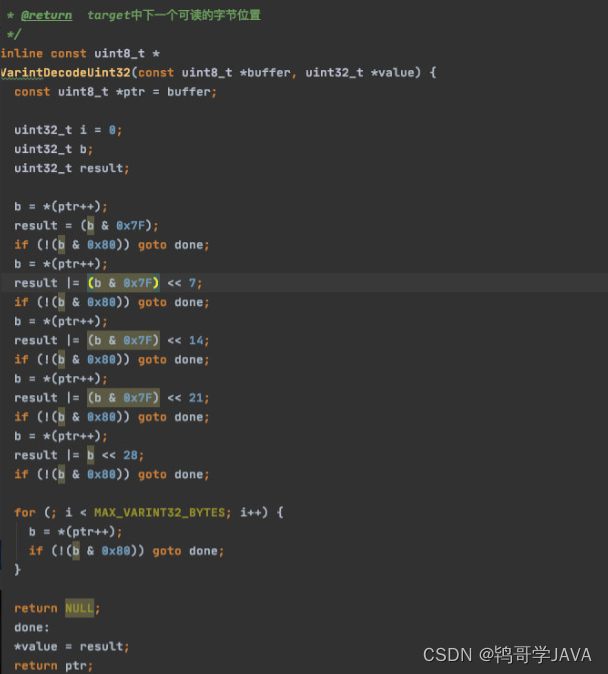Click the comment text 'target中下一个可读的字节位置'
608x674 pixels.
[174, 15]
